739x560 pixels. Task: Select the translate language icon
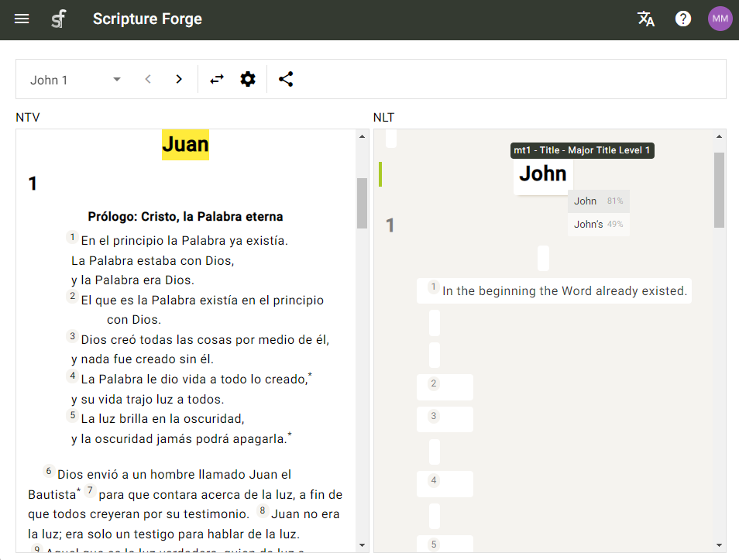(646, 19)
